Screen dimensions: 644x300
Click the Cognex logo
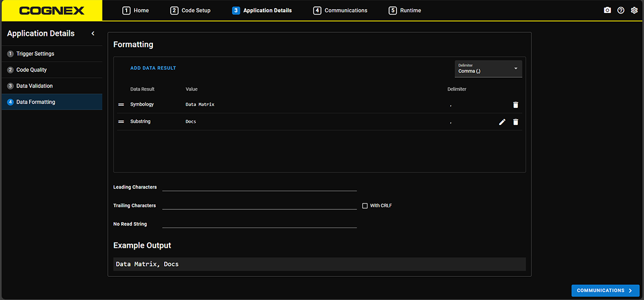pos(51,11)
